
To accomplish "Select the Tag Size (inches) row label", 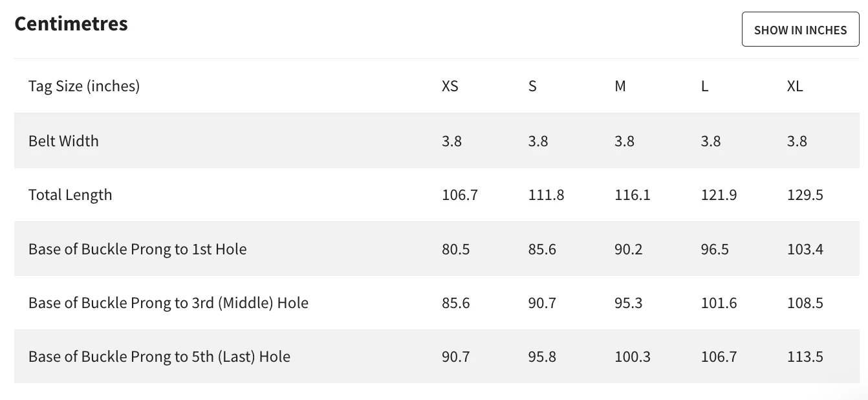I will pyautogui.click(x=84, y=86).
